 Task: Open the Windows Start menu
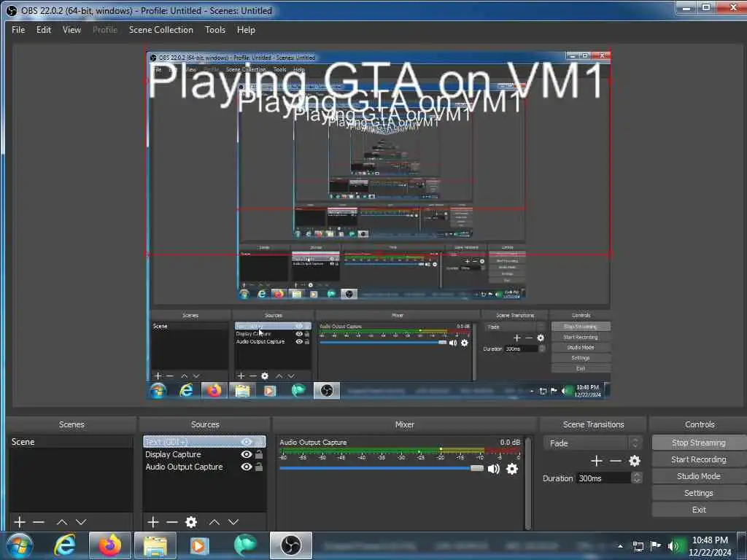pyautogui.click(x=20, y=545)
